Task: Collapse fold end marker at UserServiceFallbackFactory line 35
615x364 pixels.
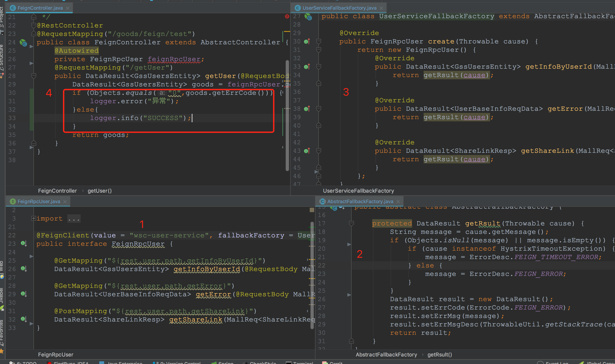Action: [x=319, y=83]
